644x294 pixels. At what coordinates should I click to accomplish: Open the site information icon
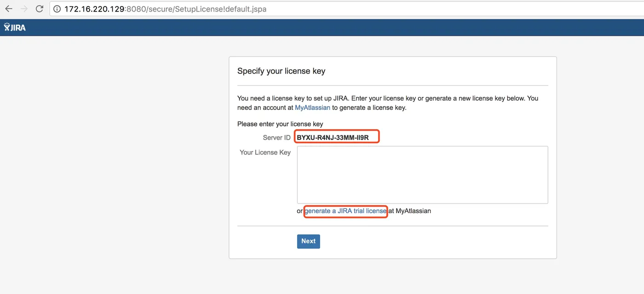coord(57,9)
